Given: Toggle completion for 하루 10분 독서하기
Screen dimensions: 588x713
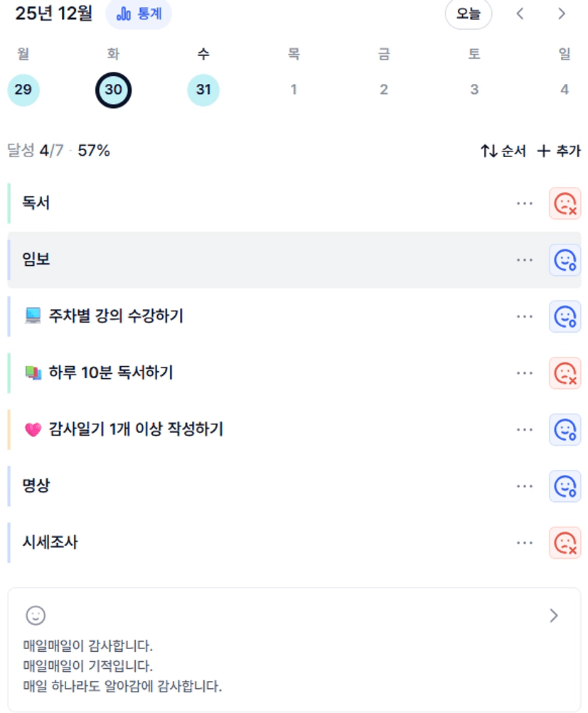Looking at the screenshot, I should pyautogui.click(x=565, y=372).
